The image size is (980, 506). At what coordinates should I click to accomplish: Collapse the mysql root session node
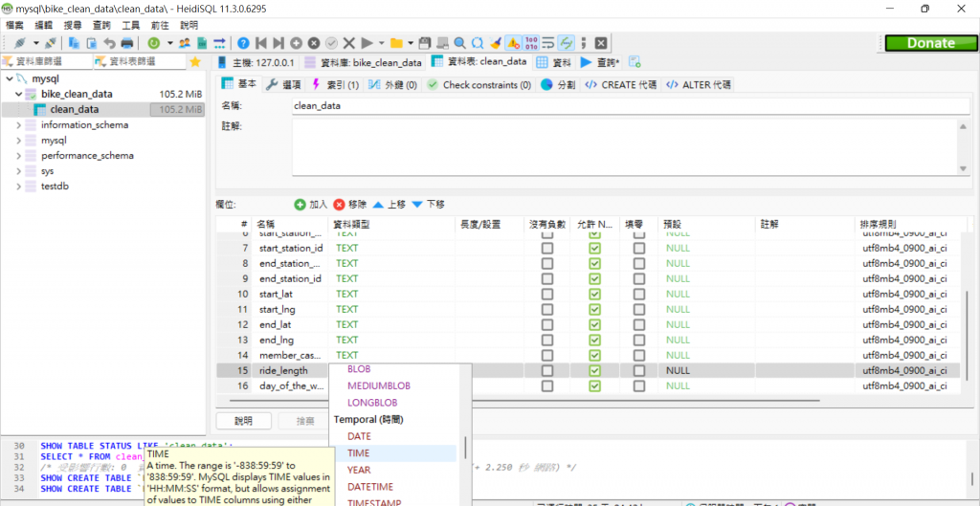(9, 78)
